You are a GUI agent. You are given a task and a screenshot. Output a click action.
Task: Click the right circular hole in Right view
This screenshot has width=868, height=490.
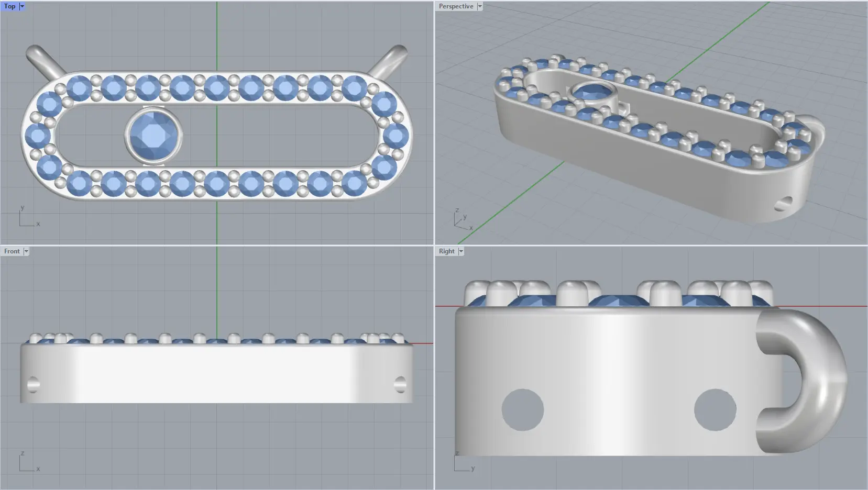point(715,409)
